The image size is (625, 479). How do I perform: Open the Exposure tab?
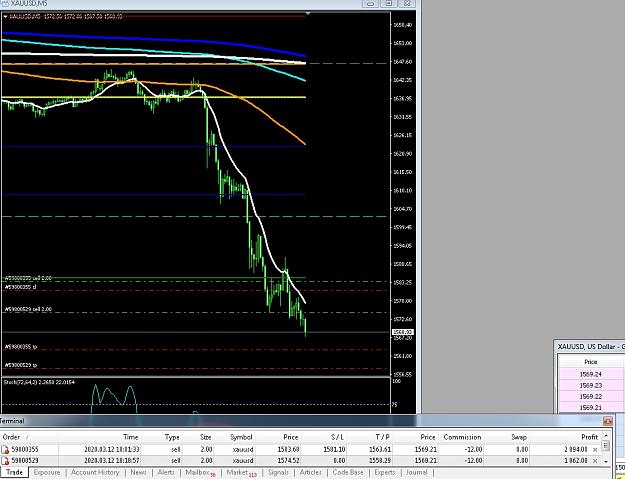pyautogui.click(x=47, y=472)
